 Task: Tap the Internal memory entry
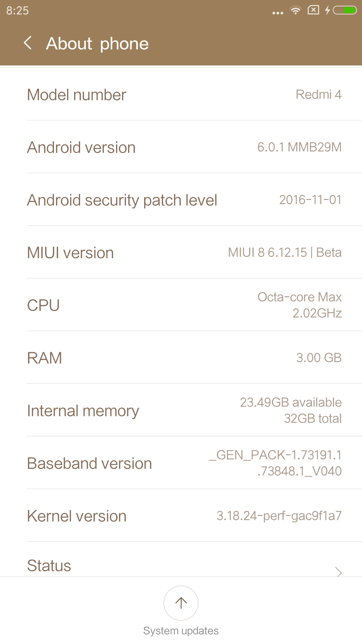tap(181, 411)
